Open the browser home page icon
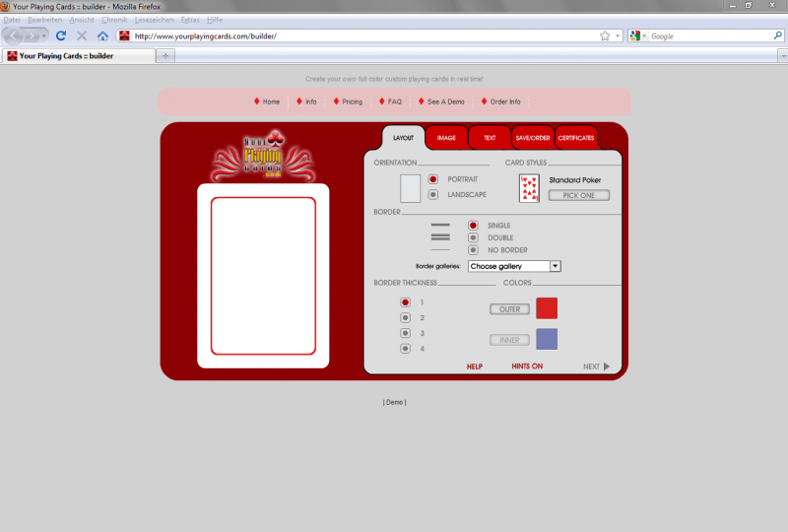The width and height of the screenshot is (788, 532). pyautogui.click(x=102, y=35)
